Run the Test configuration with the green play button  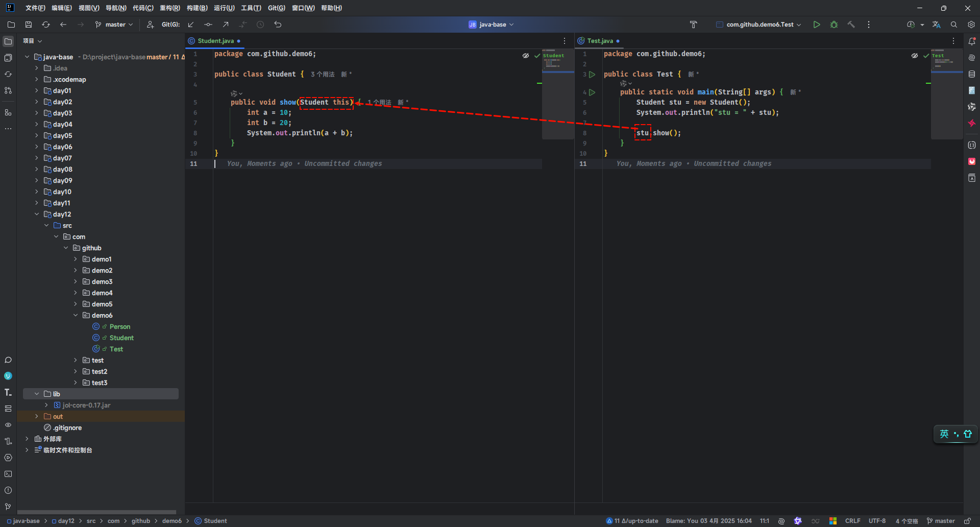pos(817,25)
